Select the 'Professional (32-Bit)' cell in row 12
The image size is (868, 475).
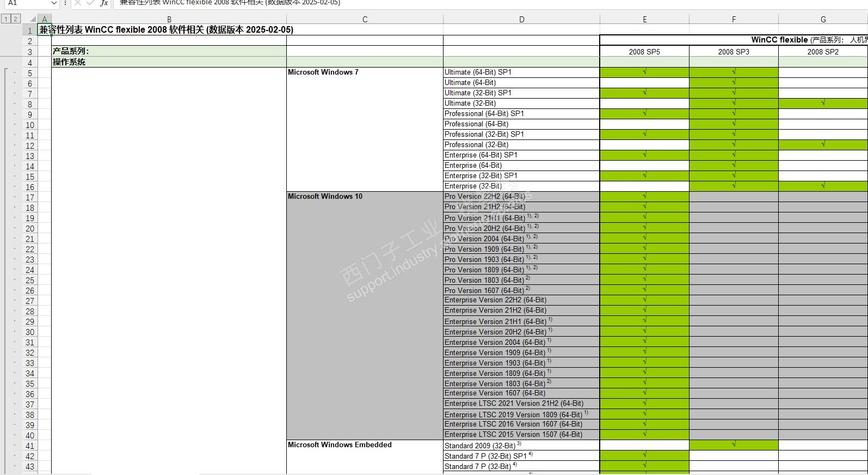click(x=521, y=145)
